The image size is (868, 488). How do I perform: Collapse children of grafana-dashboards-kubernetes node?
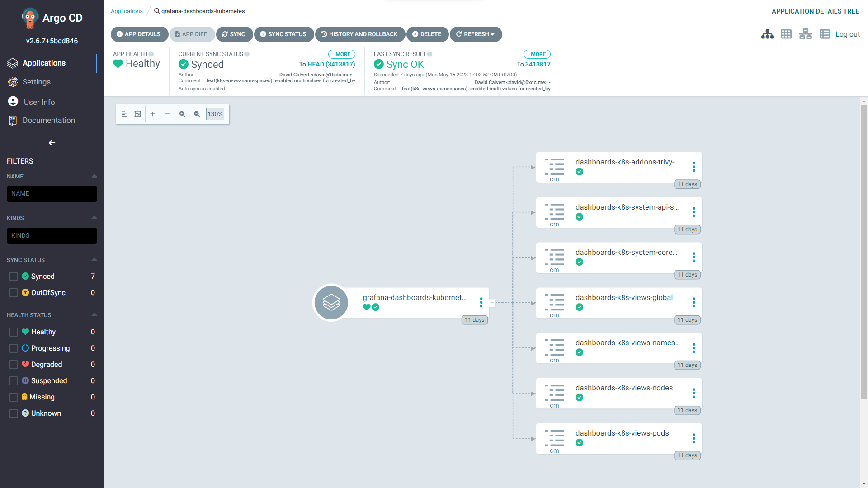492,303
